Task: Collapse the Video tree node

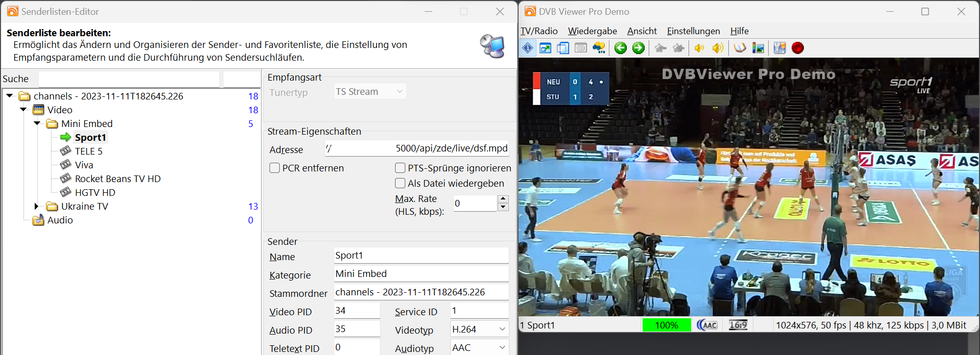Action: coord(23,110)
